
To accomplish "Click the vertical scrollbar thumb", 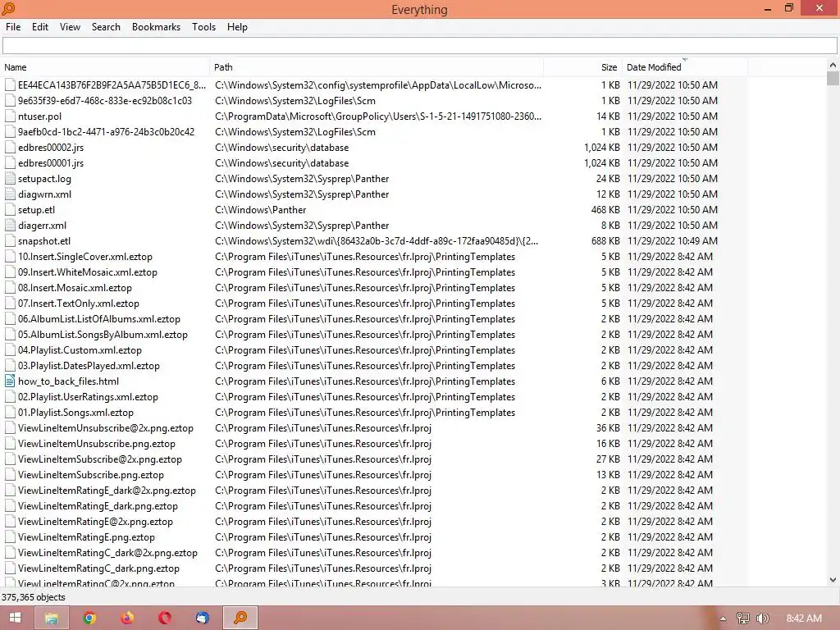I will (833, 78).
